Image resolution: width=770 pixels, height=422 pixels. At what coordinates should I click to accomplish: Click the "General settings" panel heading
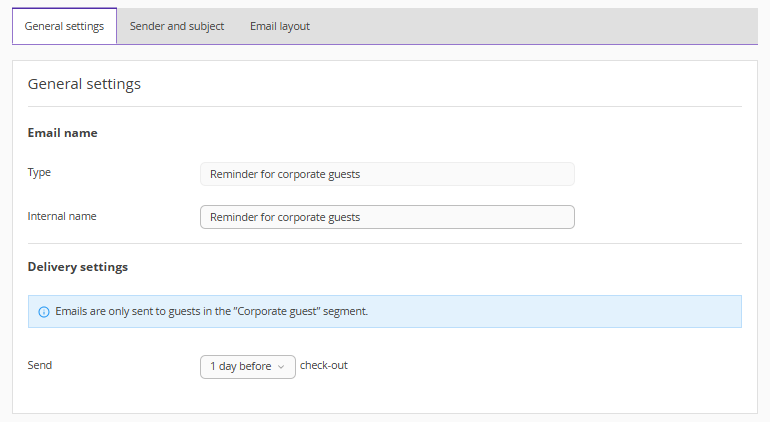click(84, 84)
